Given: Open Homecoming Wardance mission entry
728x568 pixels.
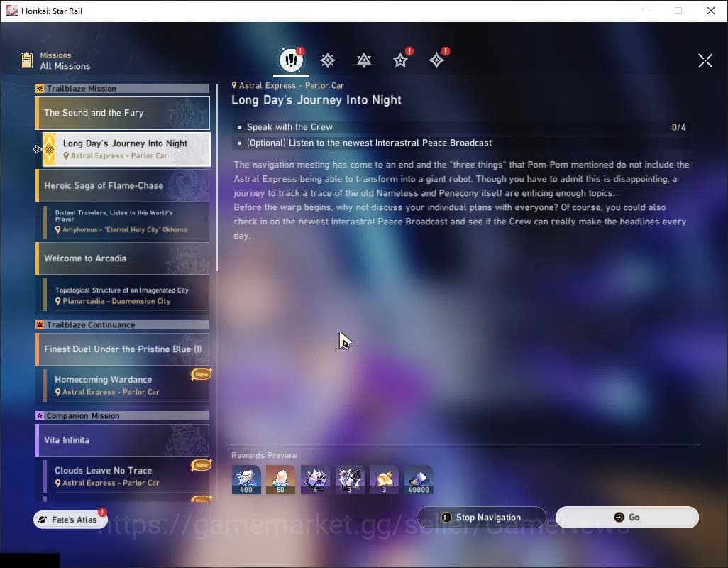Looking at the screenshot, I should (126, 386).
